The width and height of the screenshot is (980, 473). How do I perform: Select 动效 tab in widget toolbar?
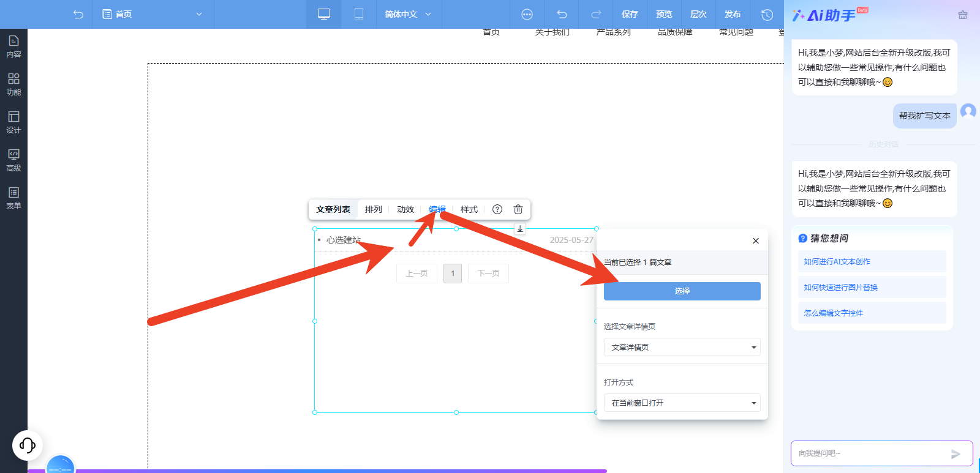point(405,209)
